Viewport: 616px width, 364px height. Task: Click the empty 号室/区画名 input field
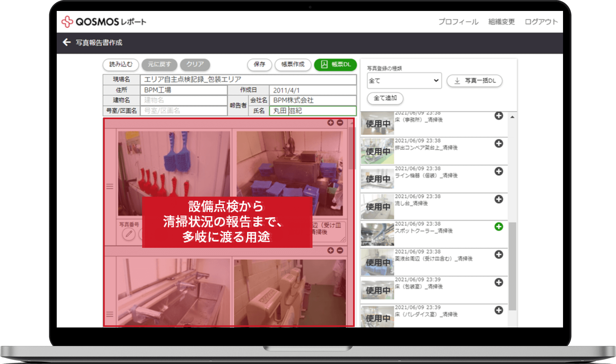(x=184, y=111)
